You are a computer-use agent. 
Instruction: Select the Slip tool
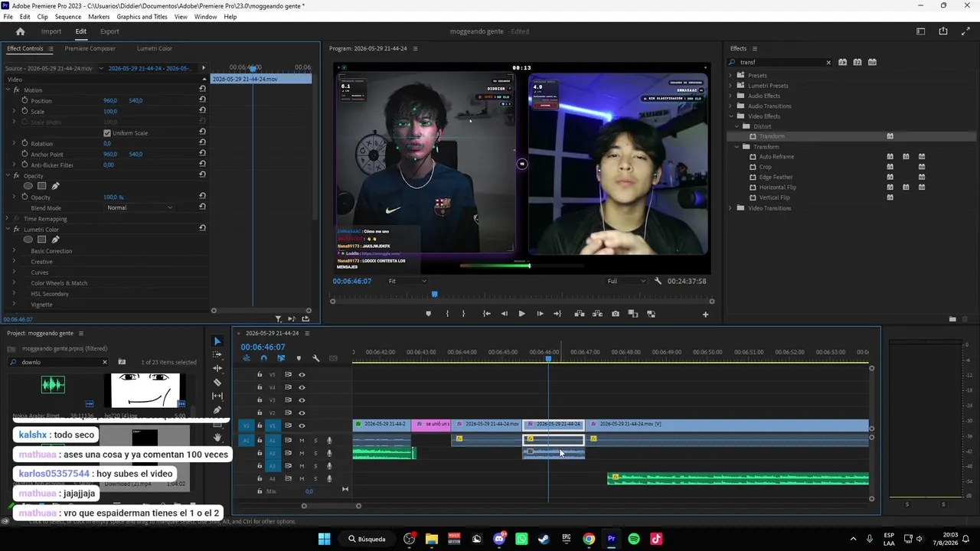tap(217, 396)
